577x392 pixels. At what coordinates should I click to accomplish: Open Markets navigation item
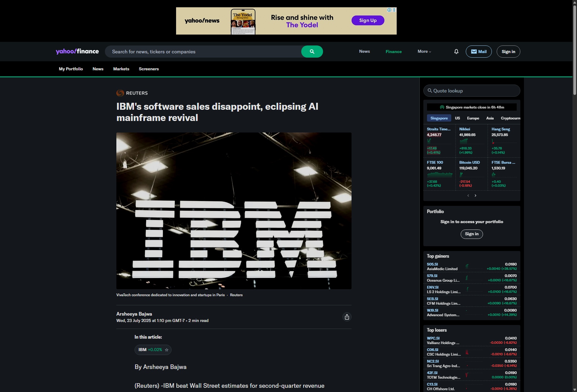point(121,69)
